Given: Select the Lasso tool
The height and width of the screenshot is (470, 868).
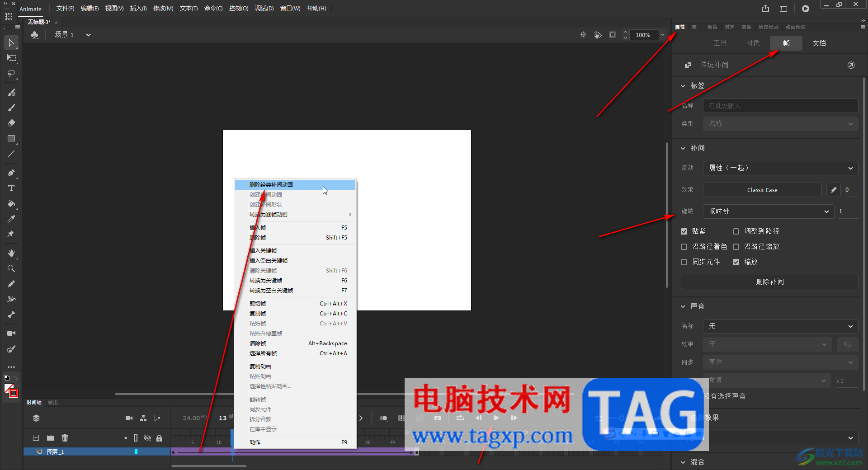Looking at the screenshot, I should click(11, 73).
